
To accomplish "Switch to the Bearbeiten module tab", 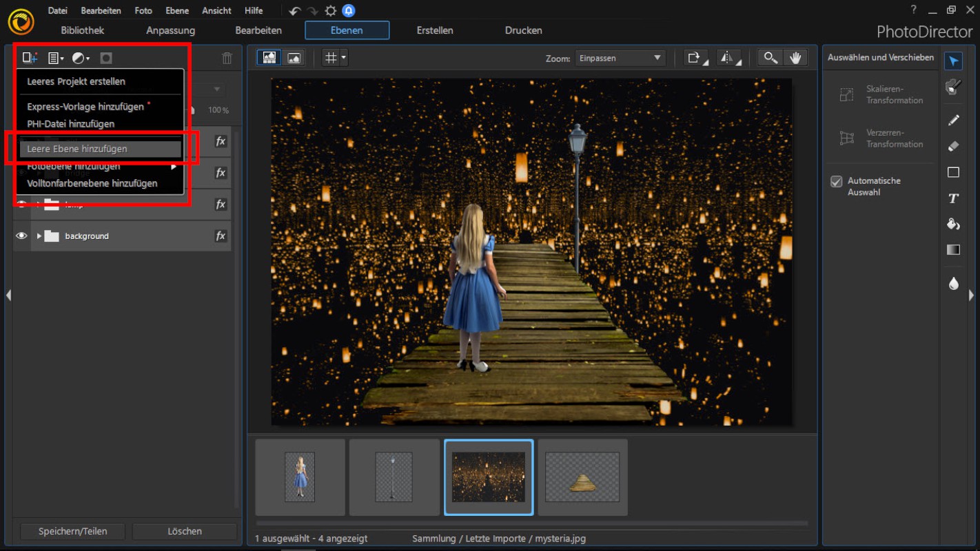I will tap(258, 30).
